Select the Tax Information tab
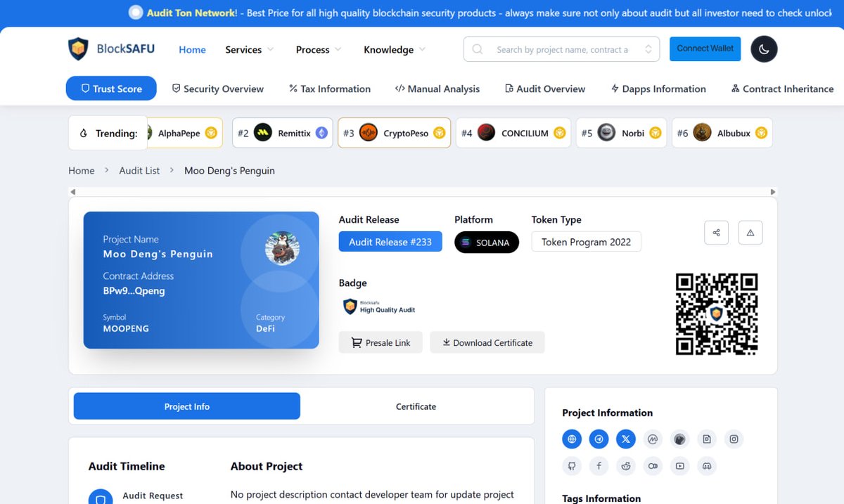Image resolution: width=844 pixels, height=504 pixels. pyautogui.click(x=330, y=89)
